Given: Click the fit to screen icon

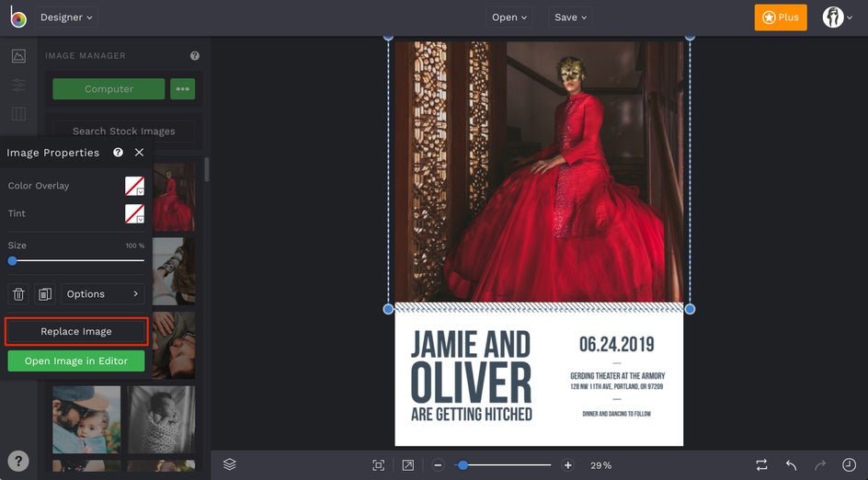Looking at the screenshot, I should [x=379, y=465].
